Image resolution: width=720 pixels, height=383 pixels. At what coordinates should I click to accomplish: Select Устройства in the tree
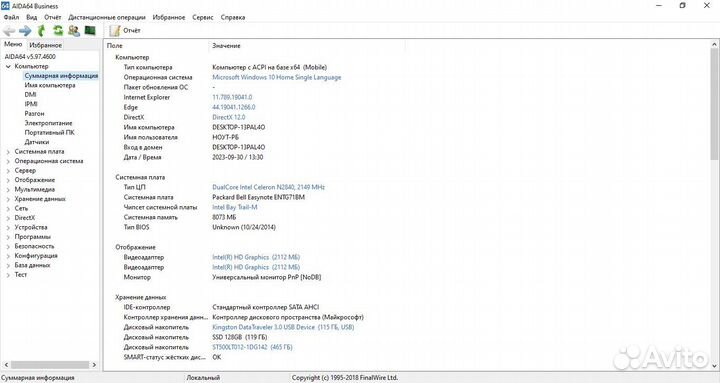31,227
